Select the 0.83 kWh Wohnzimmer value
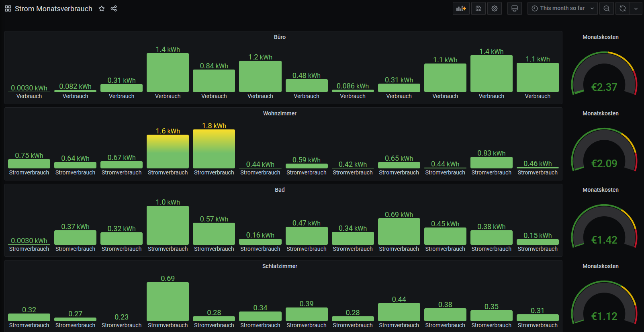Image resolution: width=644 pixels, height=332 pixels. (491, 153)
